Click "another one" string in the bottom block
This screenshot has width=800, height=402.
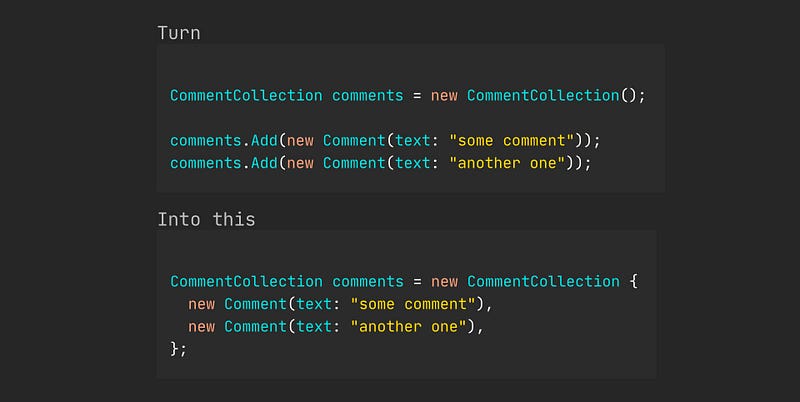coord(408,326)
